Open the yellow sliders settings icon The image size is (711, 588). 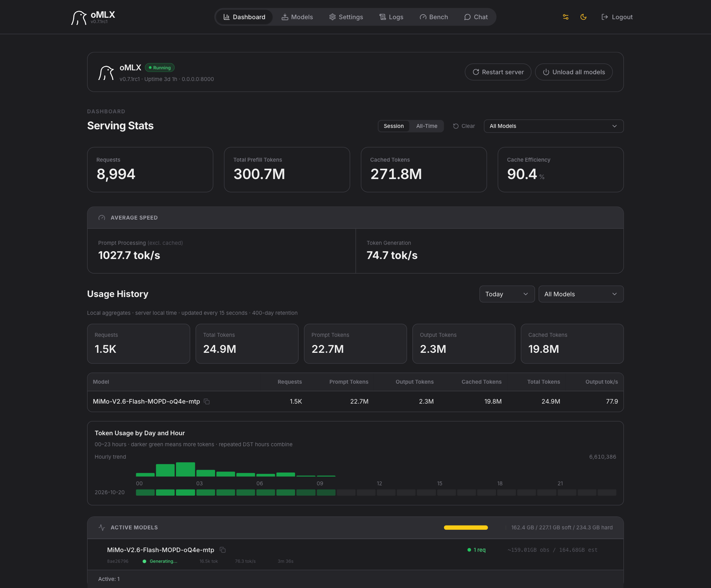[566, 17]
